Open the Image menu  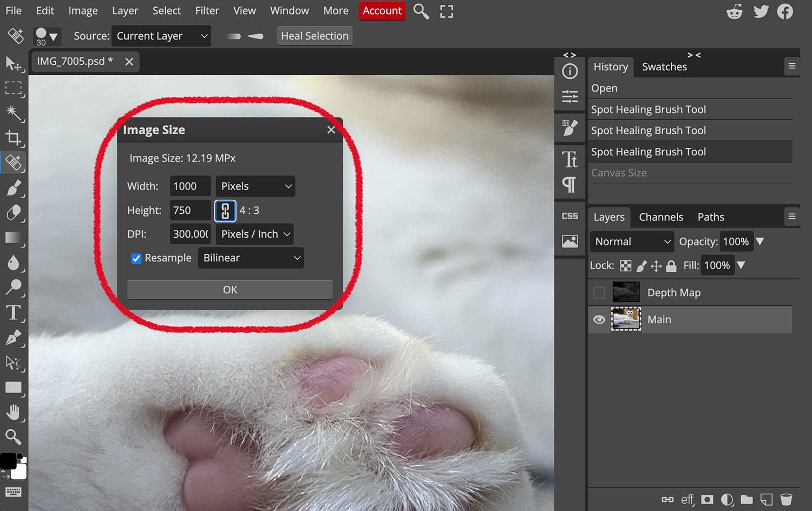(x=83, y=11)
